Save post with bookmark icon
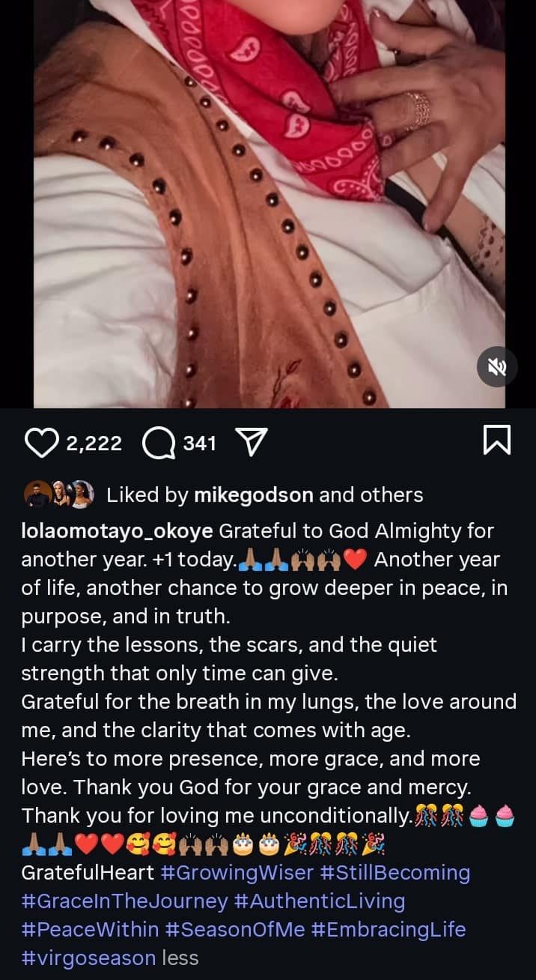The height and width of the screenshot is (980, 536). click(497, 440)
